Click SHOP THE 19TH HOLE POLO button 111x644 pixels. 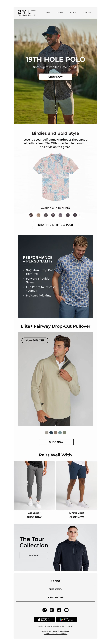pyautogui.click(x=56, y=225)
